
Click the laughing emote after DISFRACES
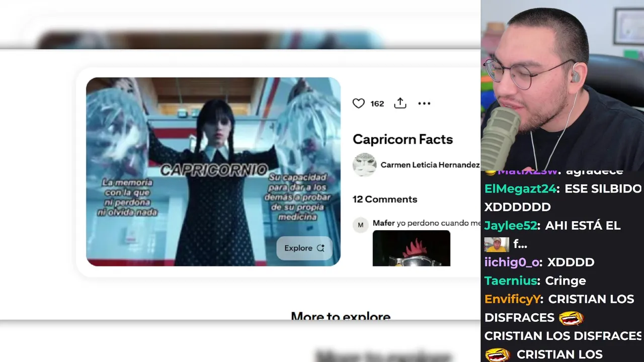click(x=571, y=318)
